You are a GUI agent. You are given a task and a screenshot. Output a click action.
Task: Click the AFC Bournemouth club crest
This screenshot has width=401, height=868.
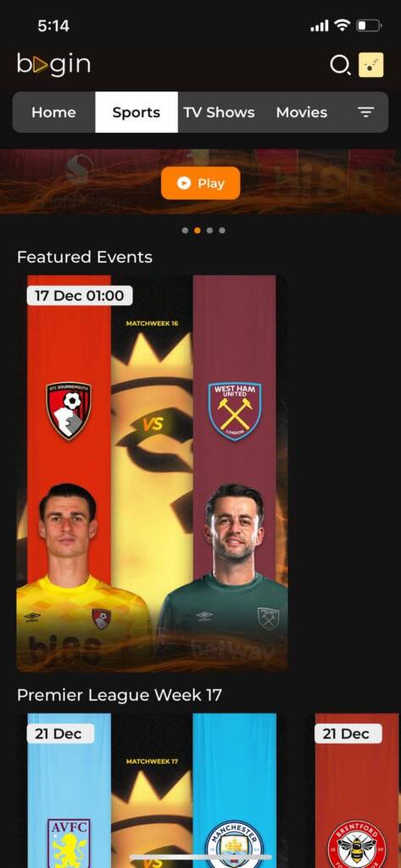(x=69, y=411)
